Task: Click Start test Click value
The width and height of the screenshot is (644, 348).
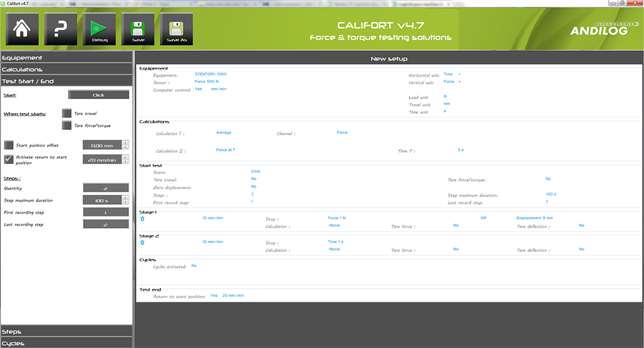Action: point(255,171)
